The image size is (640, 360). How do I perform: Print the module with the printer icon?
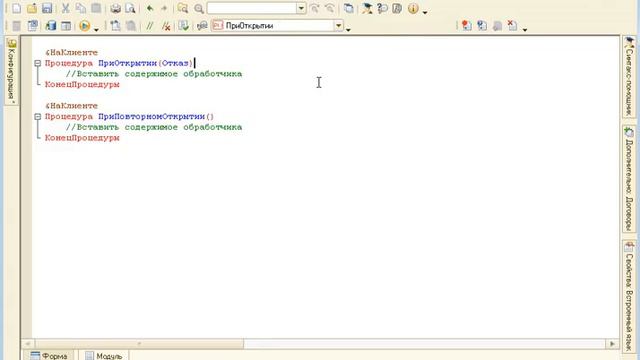[x=116, y=8]
